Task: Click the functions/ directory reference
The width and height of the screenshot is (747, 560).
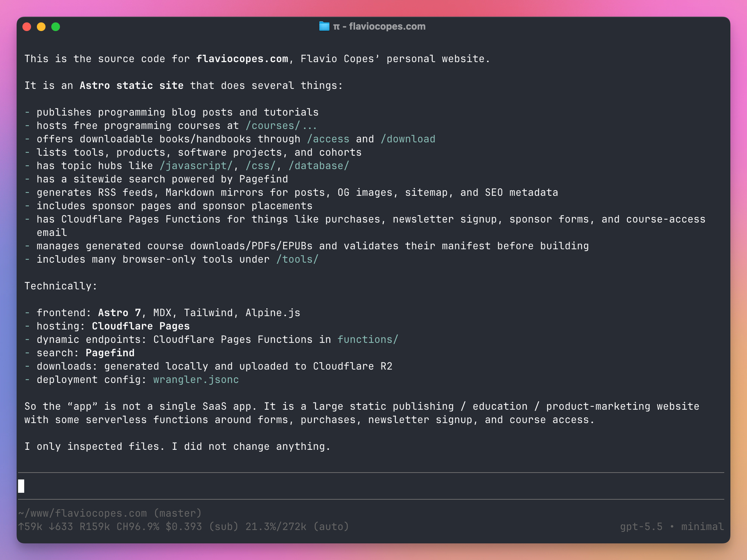Action: (x=368, y=340)
